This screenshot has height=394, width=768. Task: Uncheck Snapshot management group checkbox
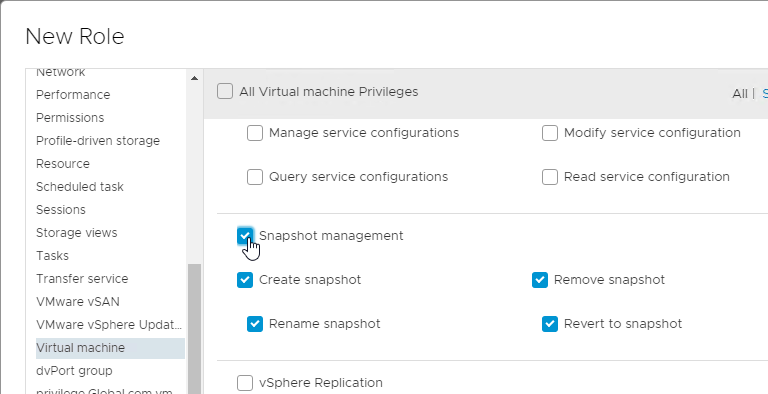[x=245, y=236]
